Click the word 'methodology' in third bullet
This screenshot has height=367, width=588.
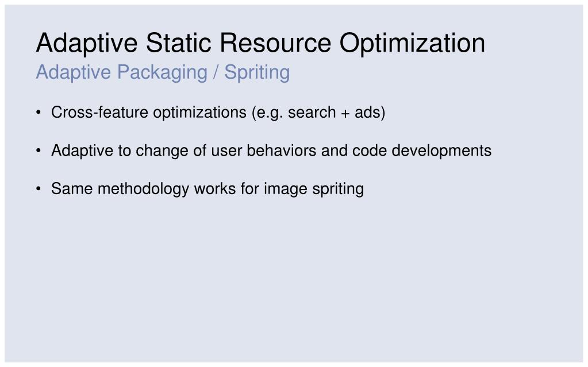coord(143,190)
